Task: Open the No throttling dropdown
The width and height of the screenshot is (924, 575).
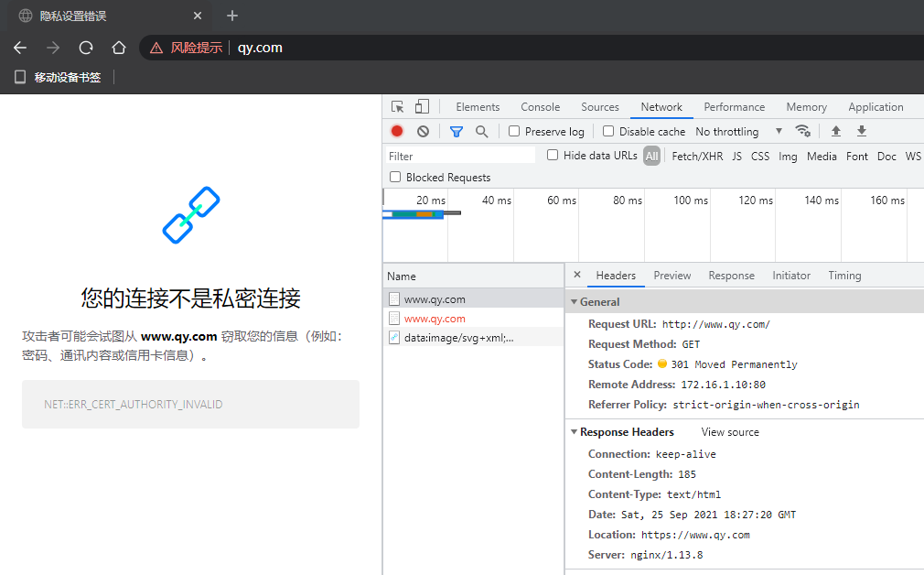Action: point(739,132)
